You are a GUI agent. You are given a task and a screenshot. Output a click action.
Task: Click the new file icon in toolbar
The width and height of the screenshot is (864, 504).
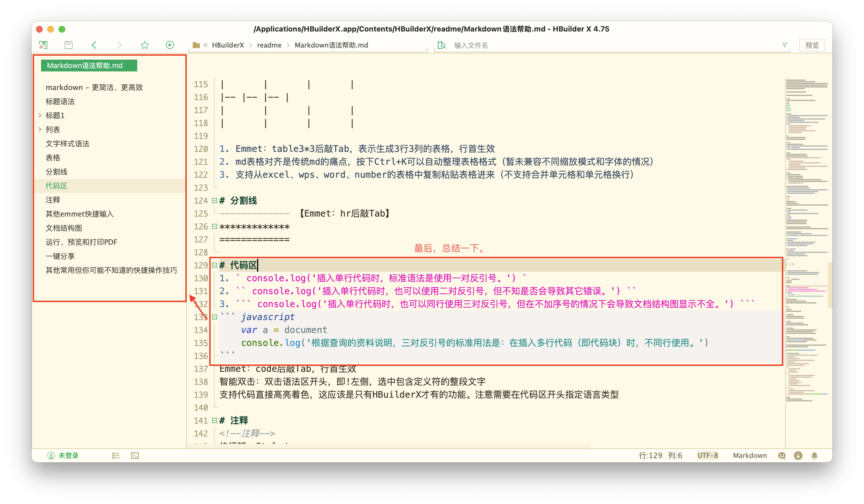[43, 45]
